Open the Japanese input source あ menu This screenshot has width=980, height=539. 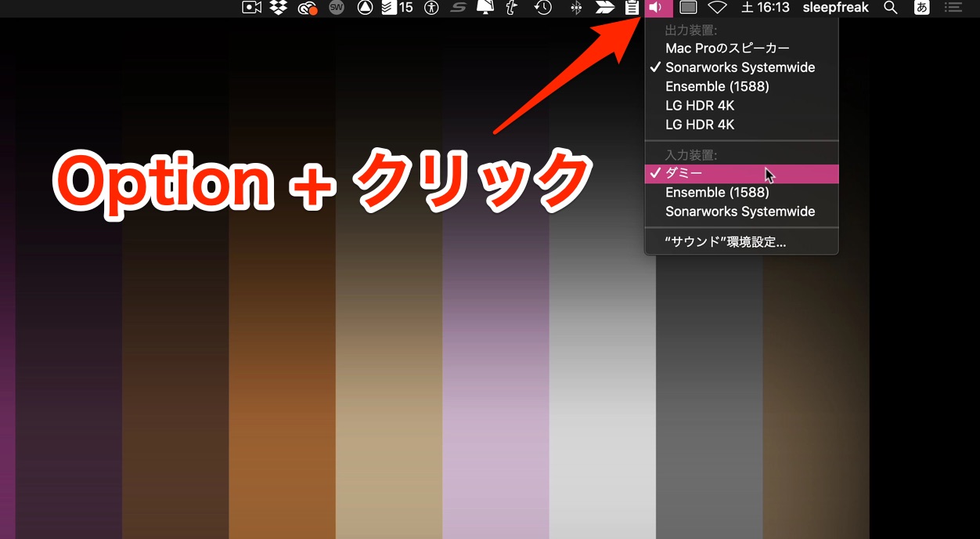(x=922, y=8)
